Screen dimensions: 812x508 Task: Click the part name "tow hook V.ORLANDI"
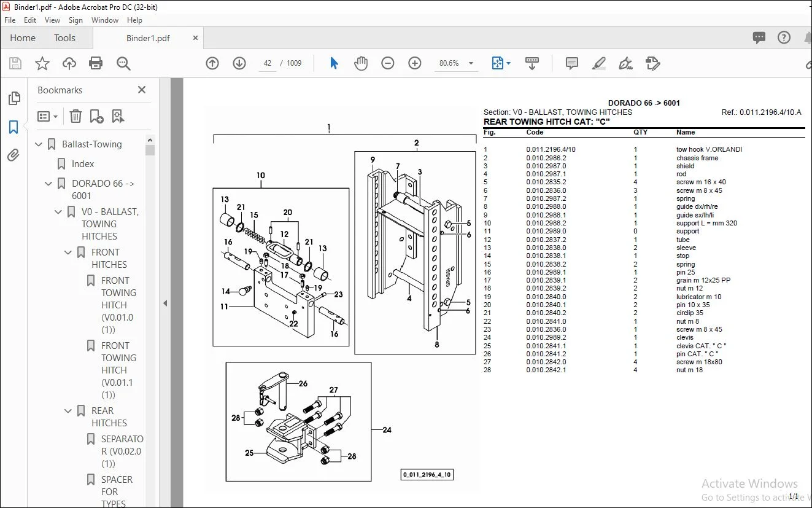coord(709,149)
